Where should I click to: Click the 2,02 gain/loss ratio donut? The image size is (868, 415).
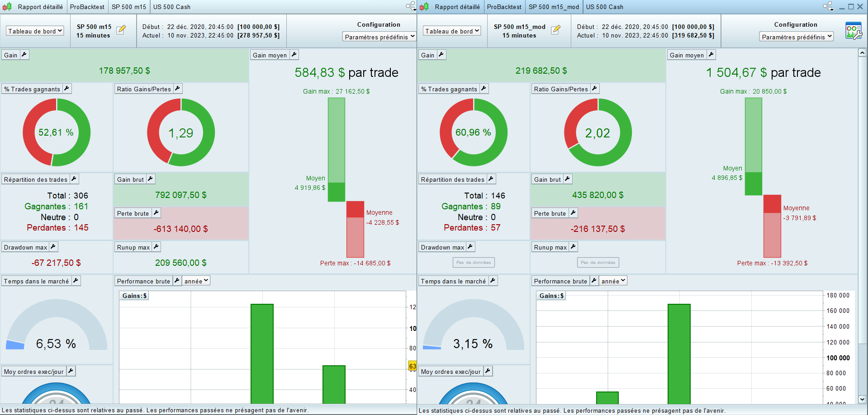(x=598, y=132)
